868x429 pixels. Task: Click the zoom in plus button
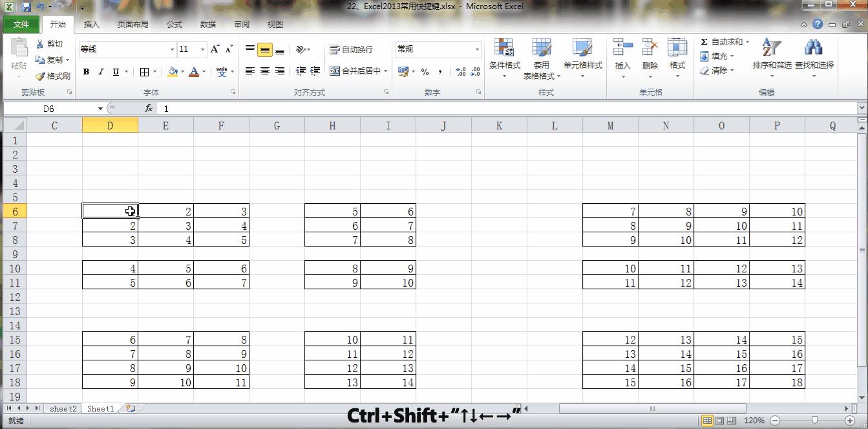pos(850,421)
